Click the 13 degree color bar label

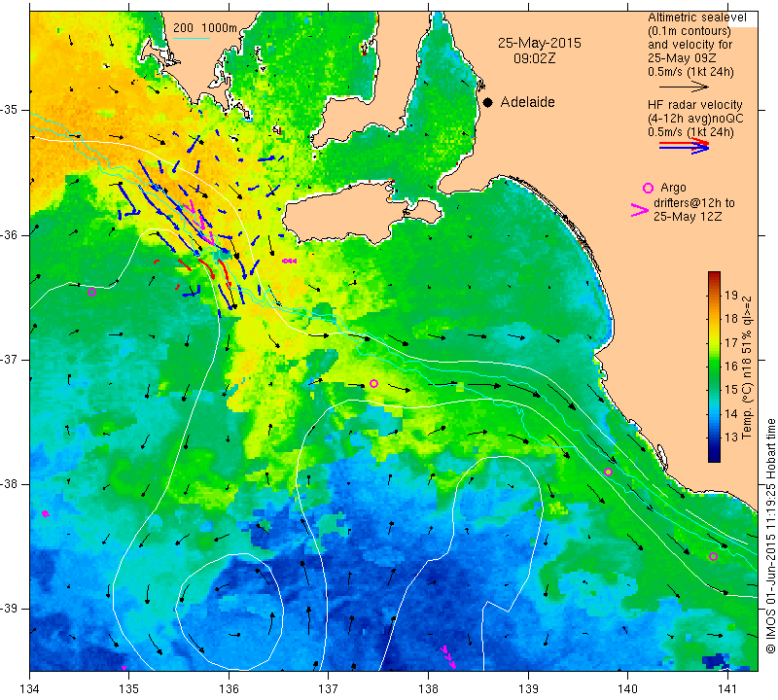tap(731, 437)
